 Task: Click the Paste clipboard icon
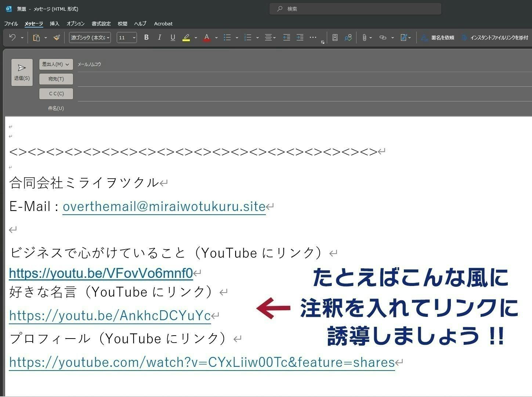[x=36, y=37]
